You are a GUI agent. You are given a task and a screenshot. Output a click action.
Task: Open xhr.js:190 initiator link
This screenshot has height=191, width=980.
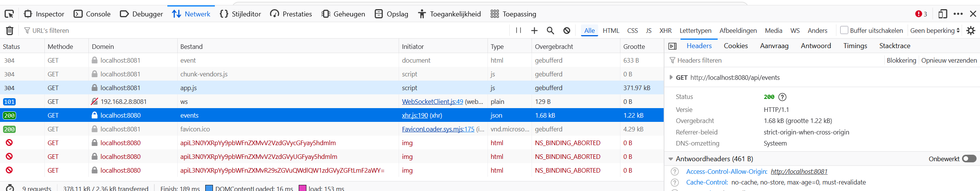[x=415, y=115]
